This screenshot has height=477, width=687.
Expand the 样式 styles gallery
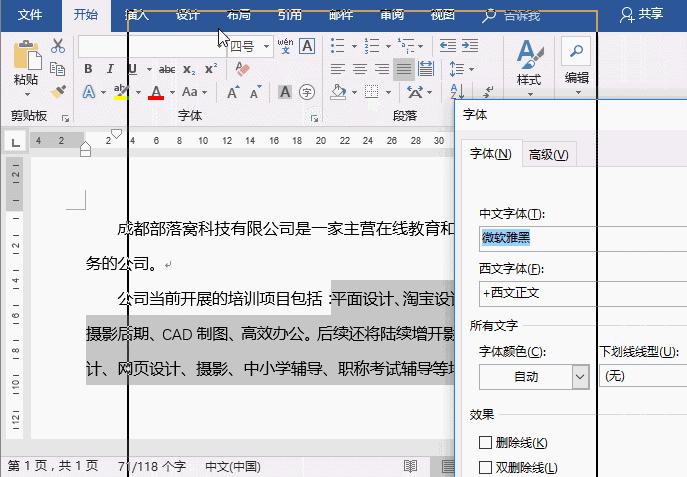529,68
